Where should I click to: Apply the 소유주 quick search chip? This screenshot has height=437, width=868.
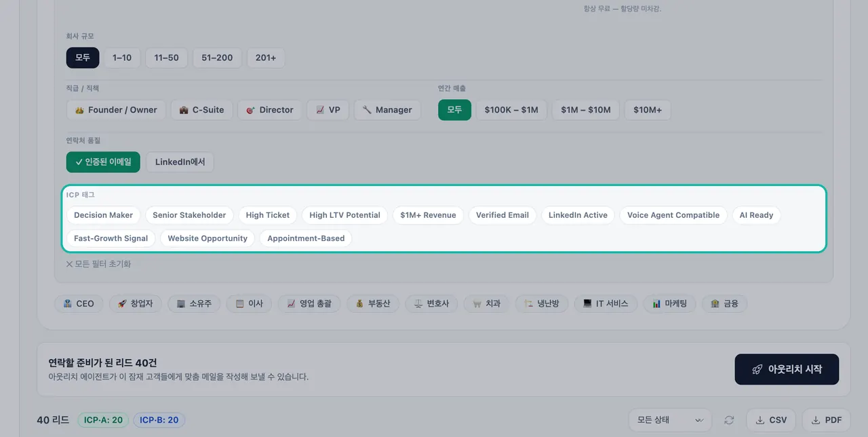coord(194,303)
